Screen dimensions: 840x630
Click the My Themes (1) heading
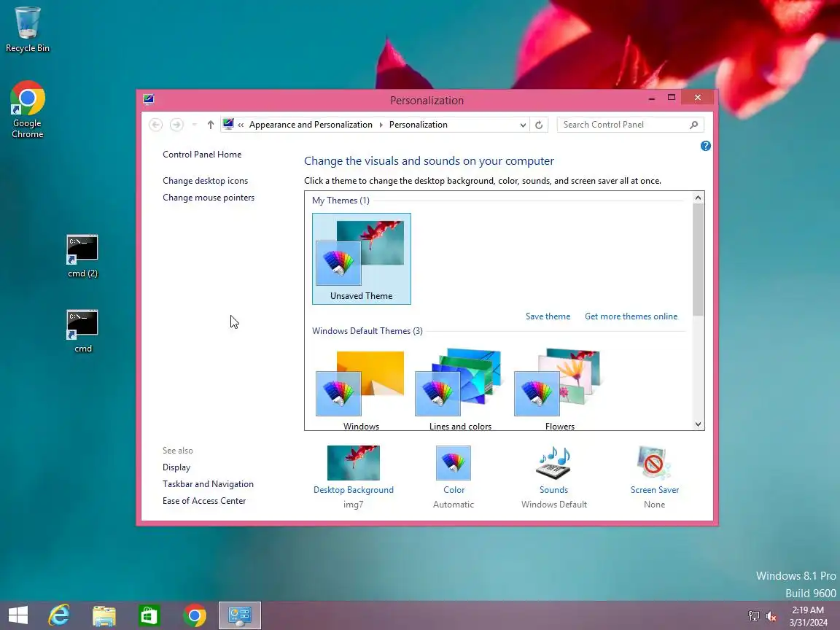[341, 201]
